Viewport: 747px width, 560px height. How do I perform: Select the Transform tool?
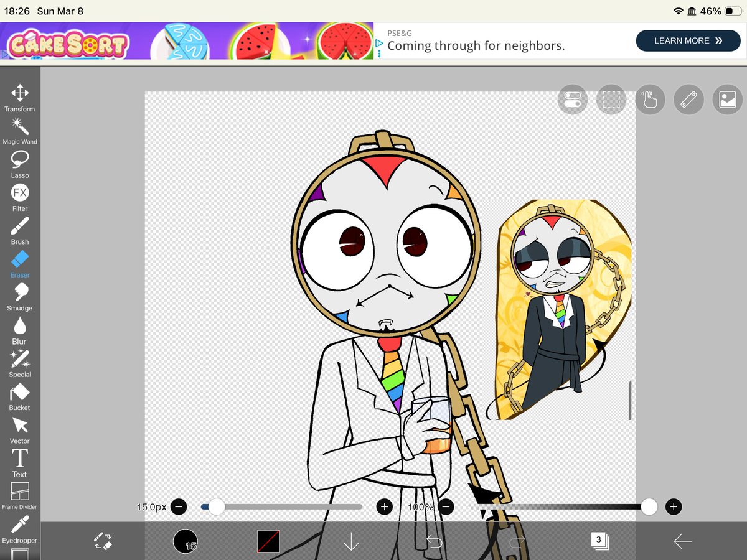point(20,98)
